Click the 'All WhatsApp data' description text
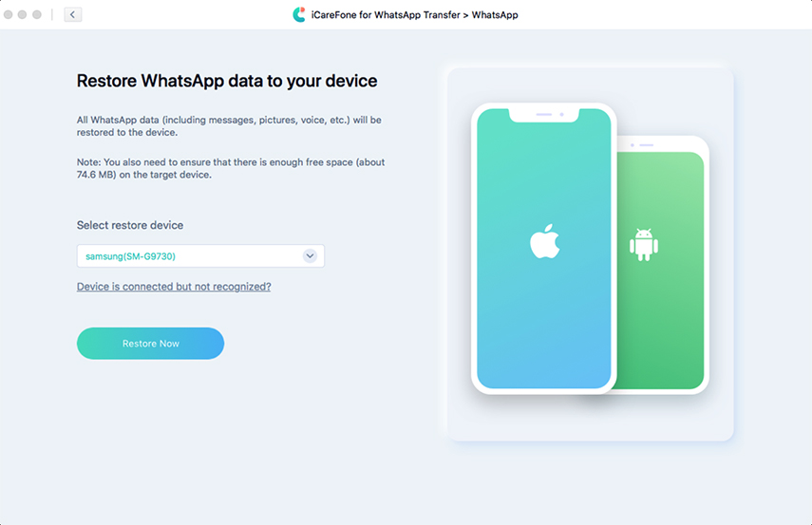 tap(229, 126)
